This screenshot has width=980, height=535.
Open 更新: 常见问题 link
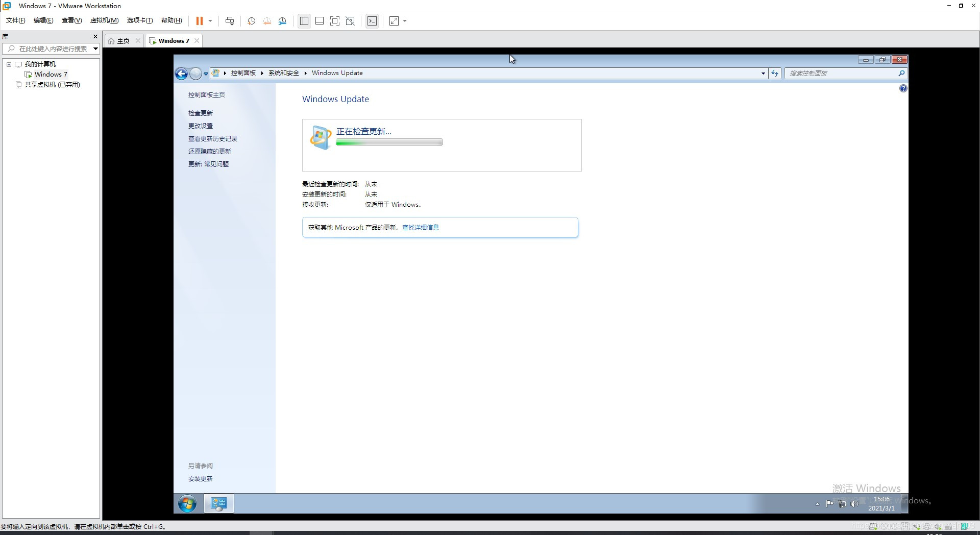pos(208,164)
